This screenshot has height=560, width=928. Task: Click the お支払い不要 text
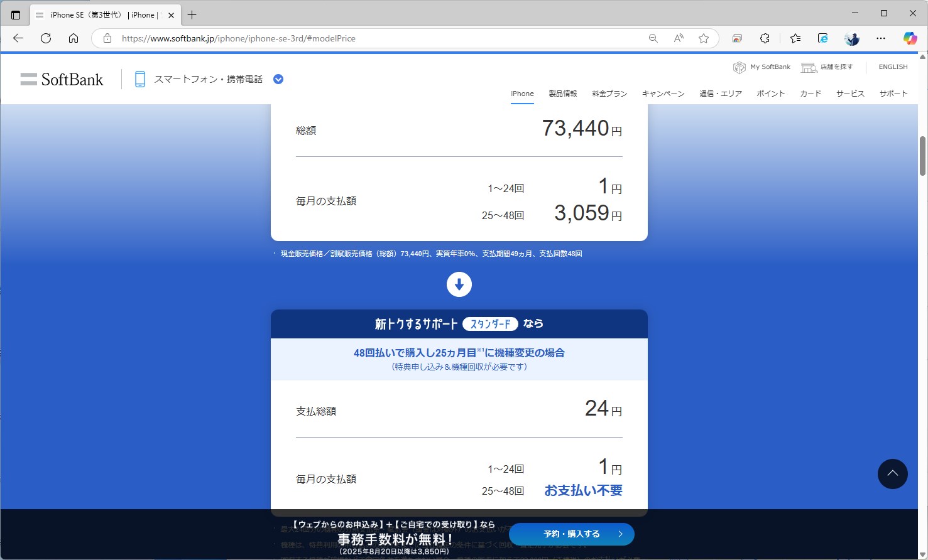583,490
